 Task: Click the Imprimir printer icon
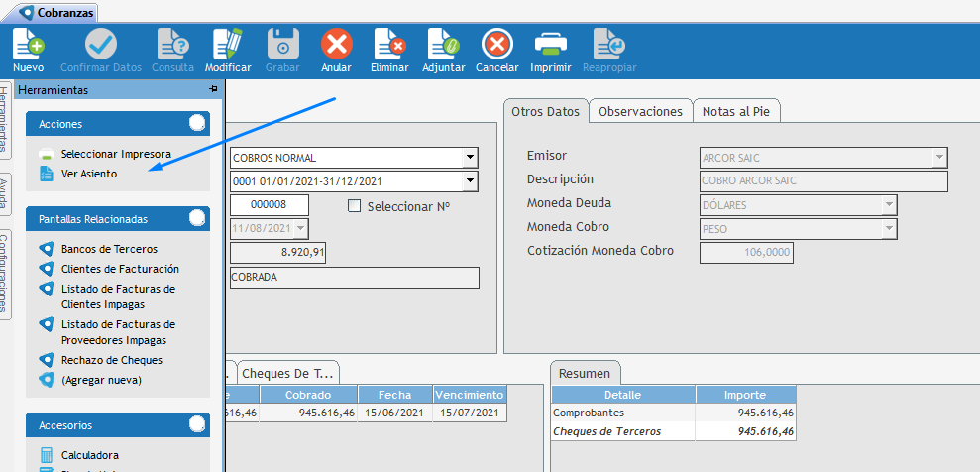pos(550,45)
